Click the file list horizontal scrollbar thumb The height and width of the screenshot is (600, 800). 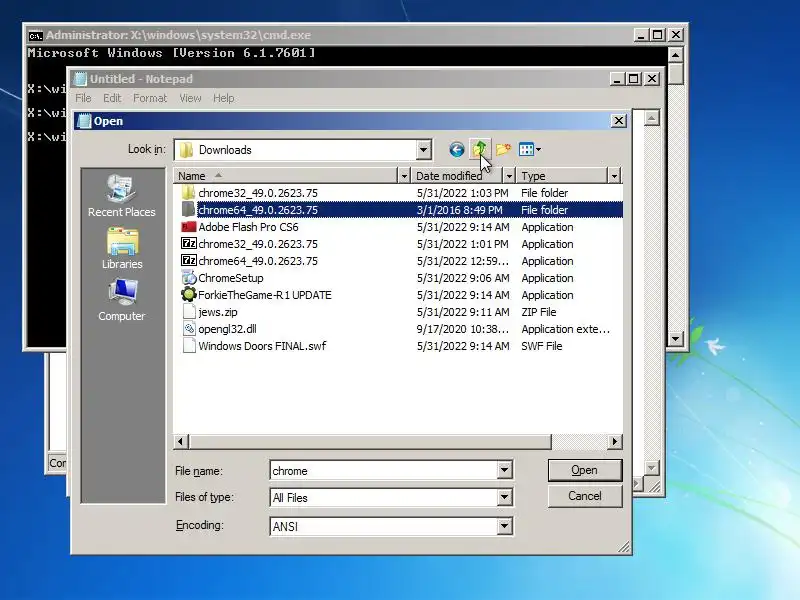(370, 441)
